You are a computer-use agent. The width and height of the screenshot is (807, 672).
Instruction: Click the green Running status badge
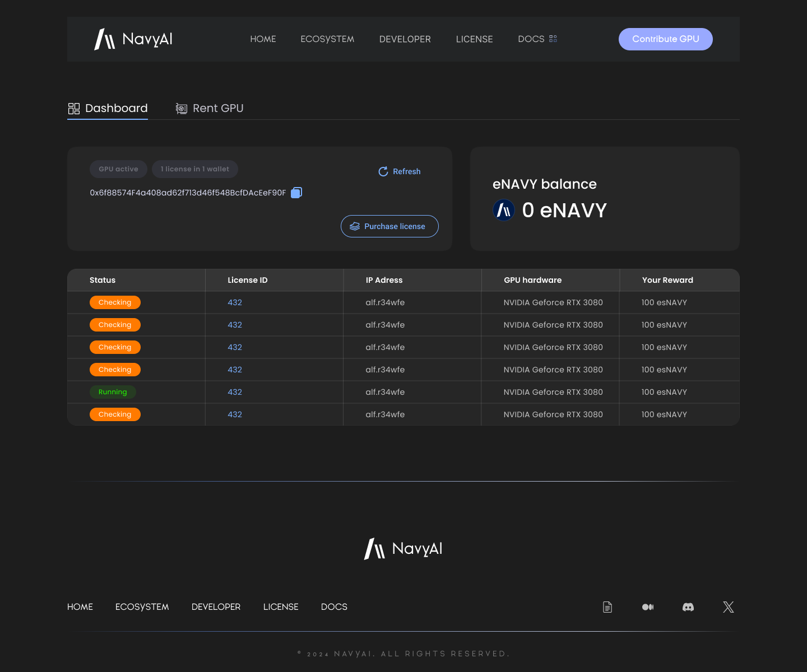click(x=113, y=392)
